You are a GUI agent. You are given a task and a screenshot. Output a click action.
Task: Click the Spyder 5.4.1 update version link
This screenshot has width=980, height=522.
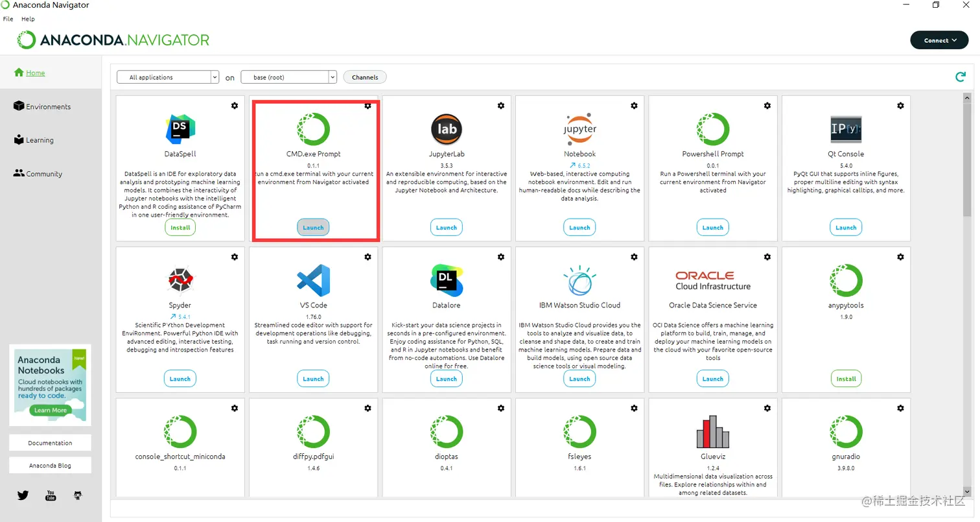[x=180, y=316]
